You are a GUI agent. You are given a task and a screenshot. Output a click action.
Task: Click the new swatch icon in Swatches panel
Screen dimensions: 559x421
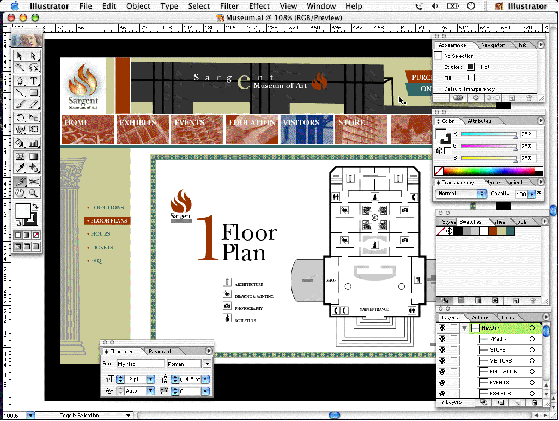(x=516, y=301)
